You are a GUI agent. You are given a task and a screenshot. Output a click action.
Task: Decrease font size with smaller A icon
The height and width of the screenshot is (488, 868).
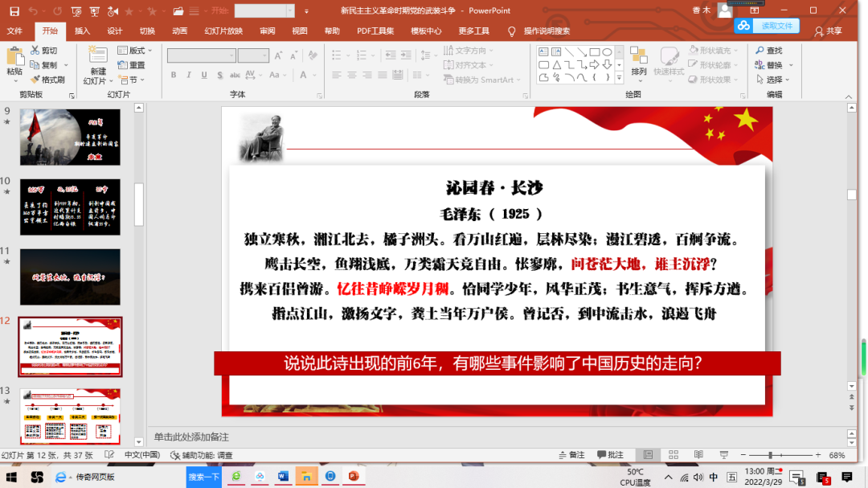293,55
